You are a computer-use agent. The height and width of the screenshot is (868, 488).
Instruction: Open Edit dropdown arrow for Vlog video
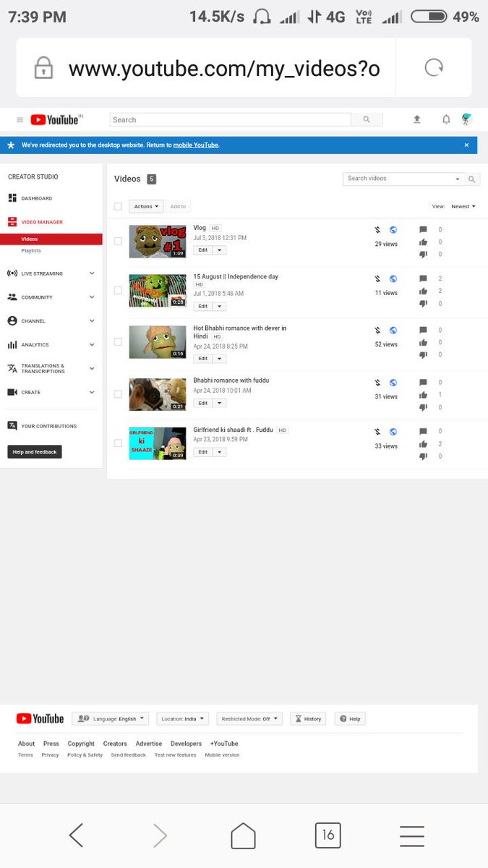click(220, 250)
